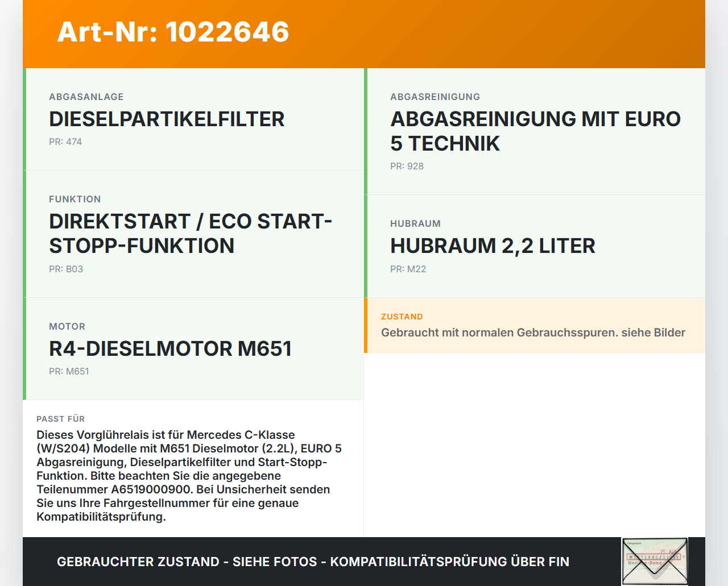This screenshot has width=728, height=586.
Task: Click the PR: M22 code label
Action: click(x=408, y=269)
